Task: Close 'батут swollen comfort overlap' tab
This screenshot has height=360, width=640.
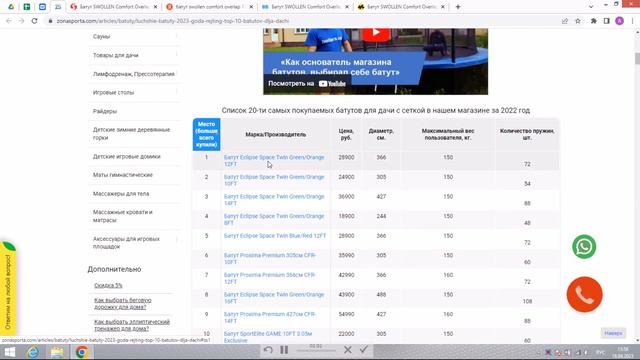Action: tap(251, 7)
